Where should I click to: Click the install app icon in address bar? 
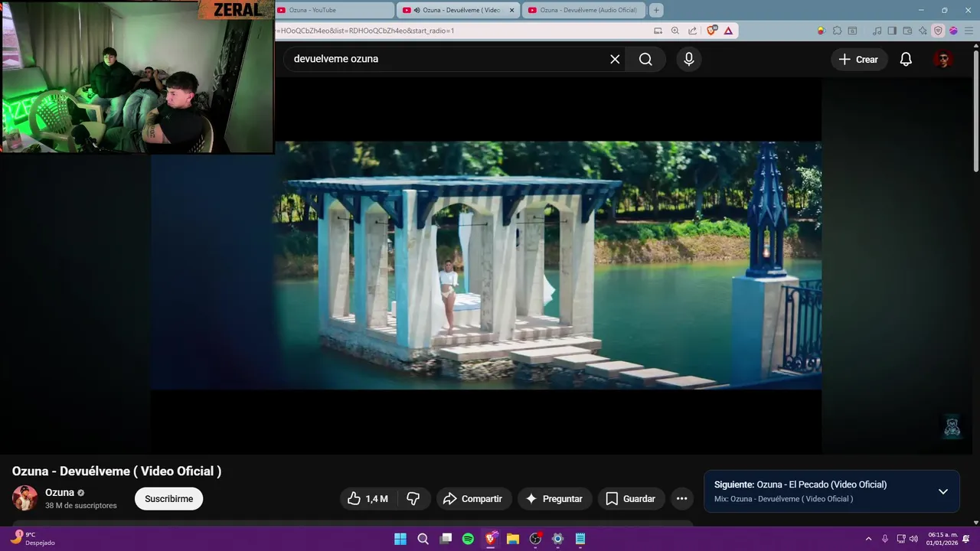pyautogui.click(x=658, y=31)
